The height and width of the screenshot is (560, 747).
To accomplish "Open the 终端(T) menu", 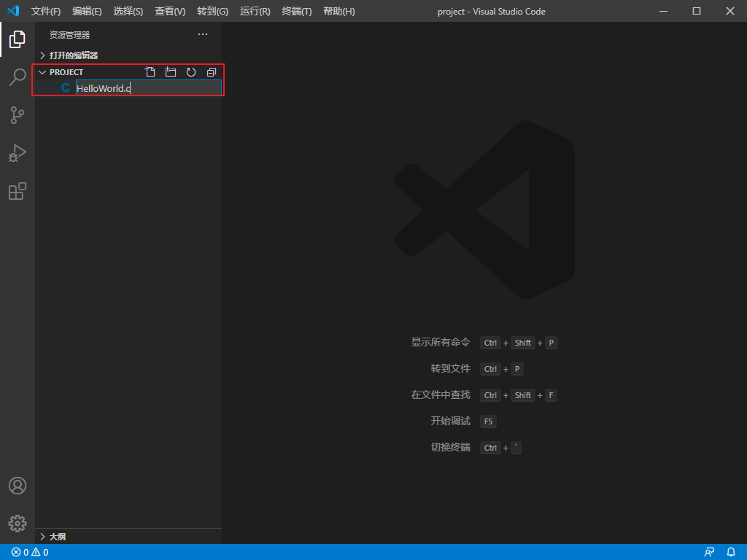I will [x=297, y=11].
